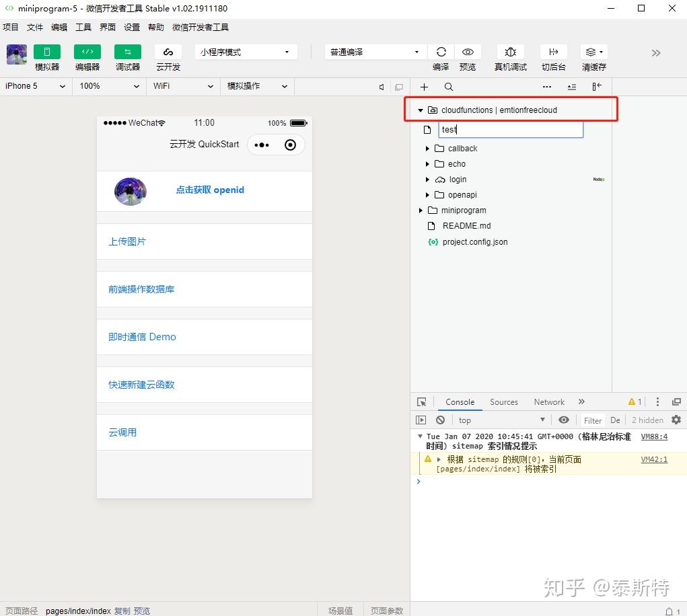Open the 工具 menu
Viewport: 687px width, 616px height.
tap(83, 27)
